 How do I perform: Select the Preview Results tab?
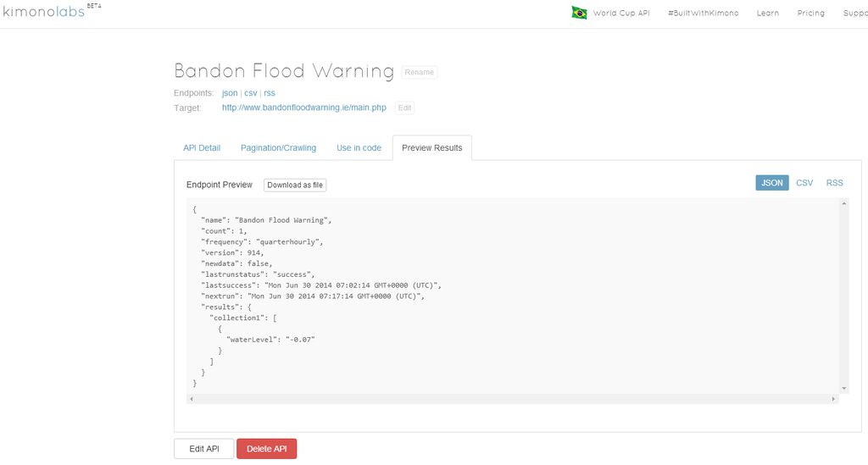(431, 147)
